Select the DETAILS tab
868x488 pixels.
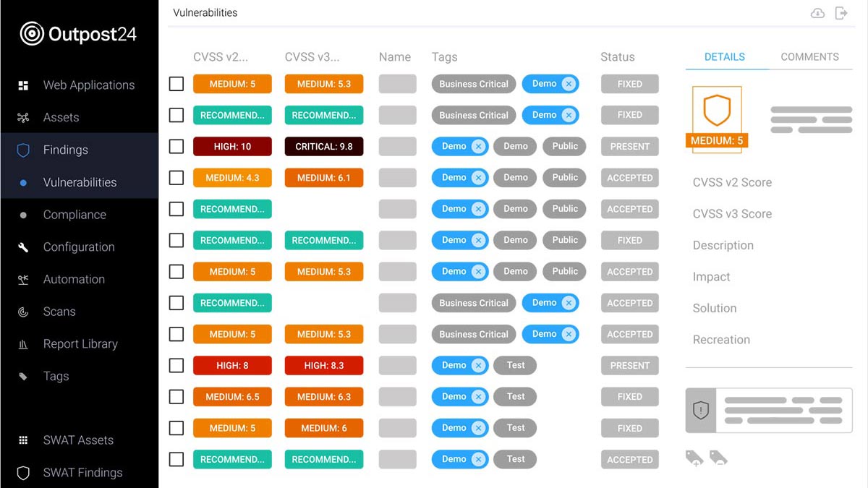click(x=724, y=57)
